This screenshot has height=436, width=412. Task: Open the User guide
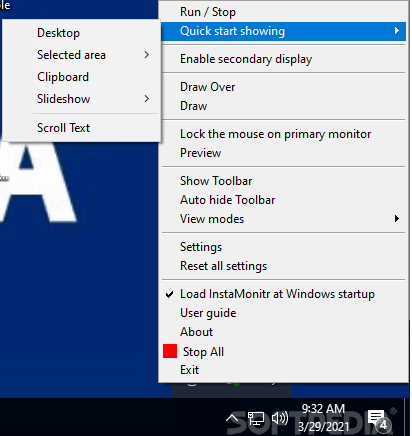283,313
